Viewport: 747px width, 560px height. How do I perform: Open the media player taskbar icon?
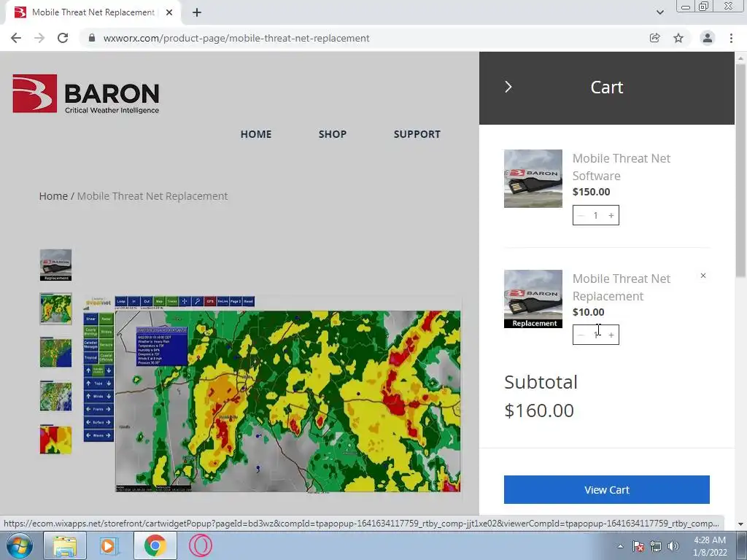click(x=109, y=545)
